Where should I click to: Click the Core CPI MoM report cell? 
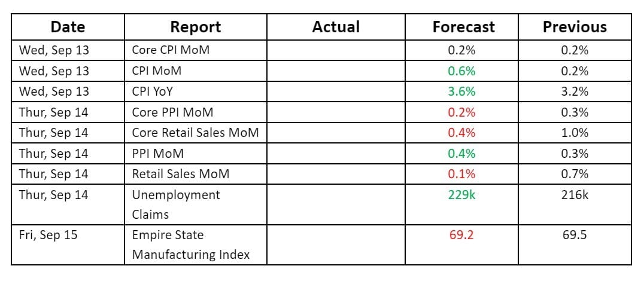(x=171, y=50)
